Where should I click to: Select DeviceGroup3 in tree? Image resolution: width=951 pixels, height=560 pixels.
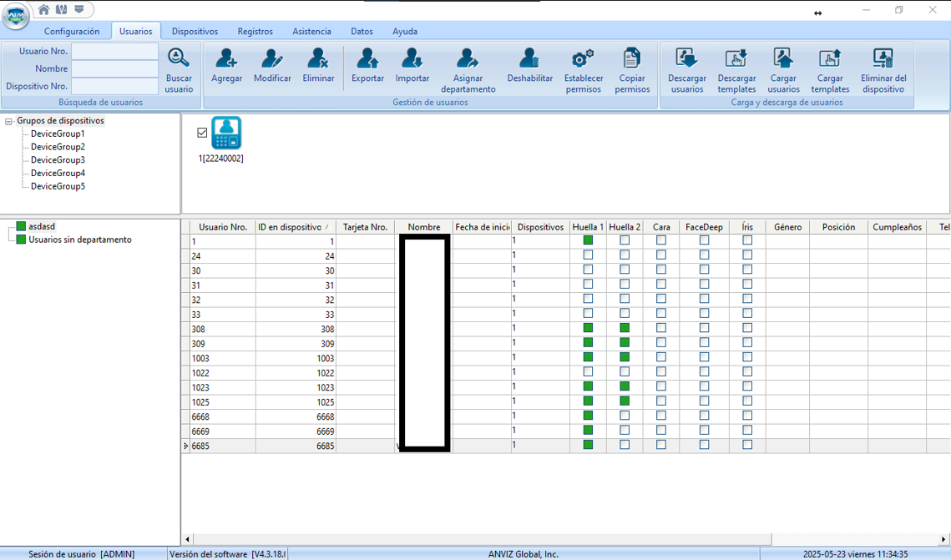coord(58,160)
